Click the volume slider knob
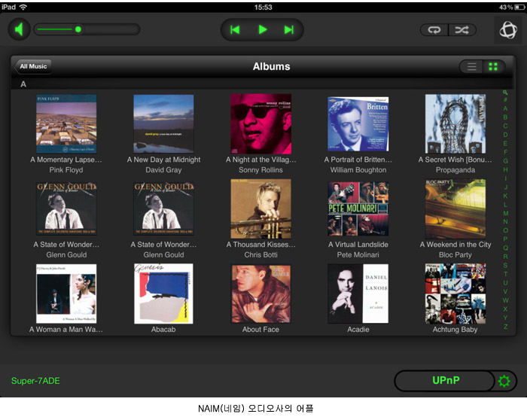Viewport: 527px width, 420px height. pyautogui.click(x=78, y=29)
